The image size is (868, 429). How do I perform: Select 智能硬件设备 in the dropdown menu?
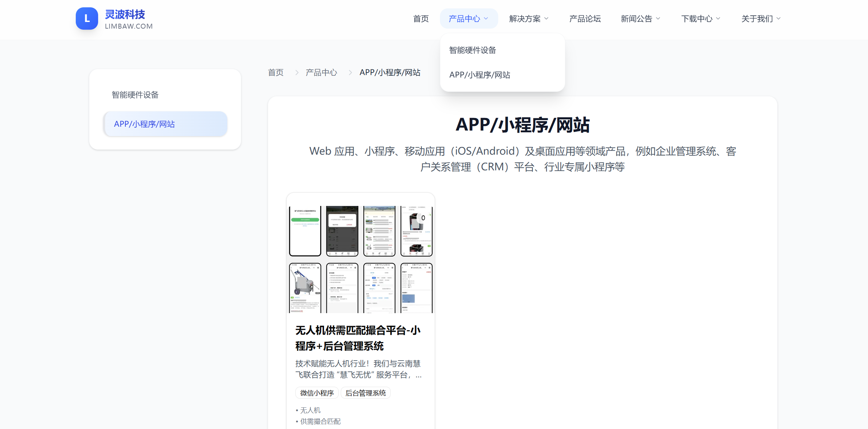click(x=472, y=50)
